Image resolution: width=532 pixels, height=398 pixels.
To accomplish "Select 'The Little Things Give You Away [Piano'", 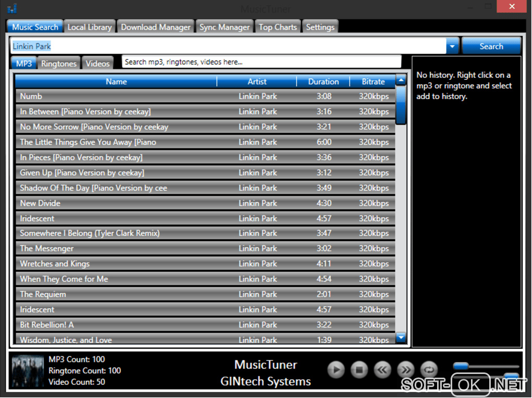I will point(205,142).
